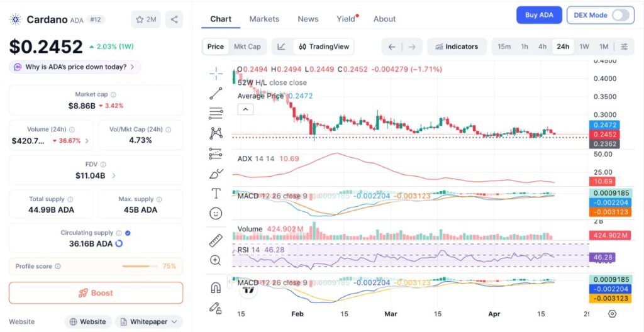Add Cardano to watchlist with star button
644x332 pixels.
coord(146,19)
